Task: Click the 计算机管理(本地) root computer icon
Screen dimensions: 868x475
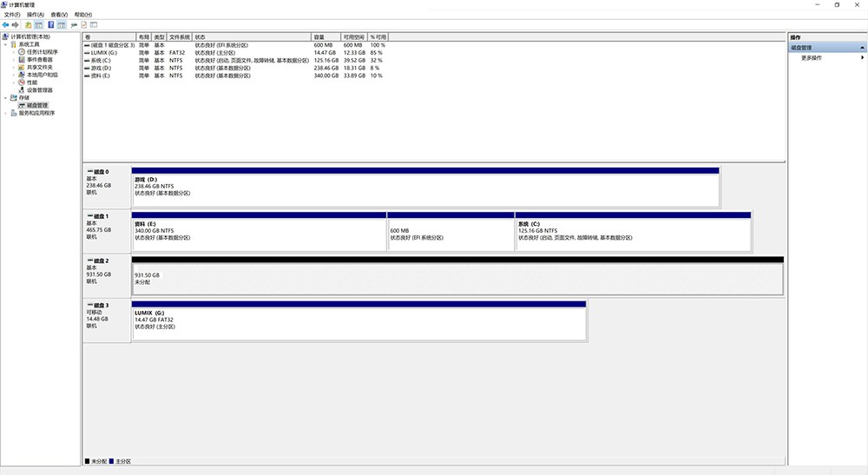Action: coord(5,36)
